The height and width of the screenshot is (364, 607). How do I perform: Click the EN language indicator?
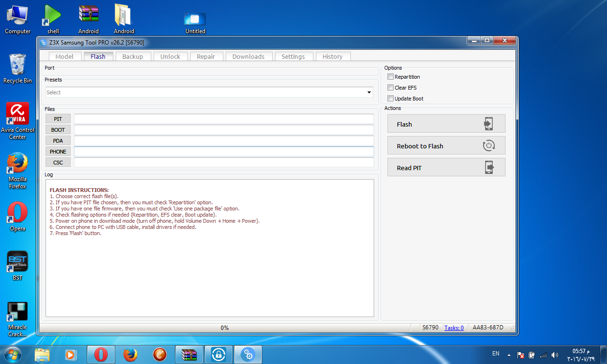[496, 354]
